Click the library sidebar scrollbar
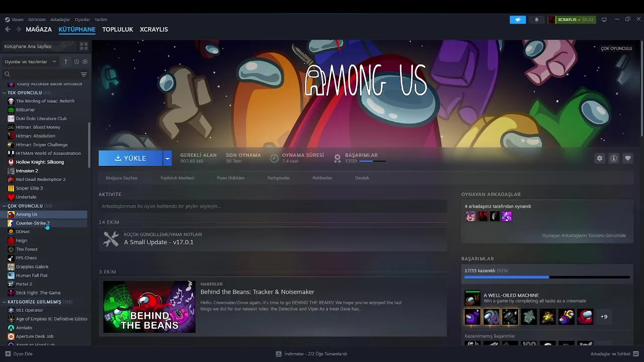The height and width of the screenshot is (362, 644). click(90, 145)
